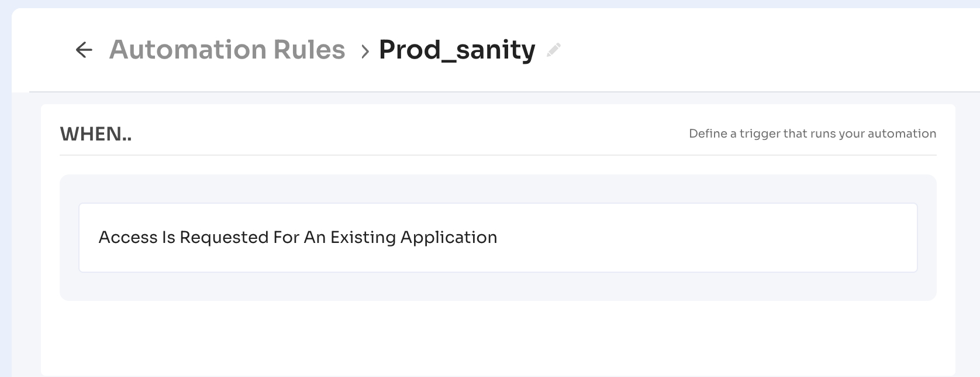Click the white area below the trigger panel
The height and width of the screenshot is (377, 980).
tap(498, 337)
